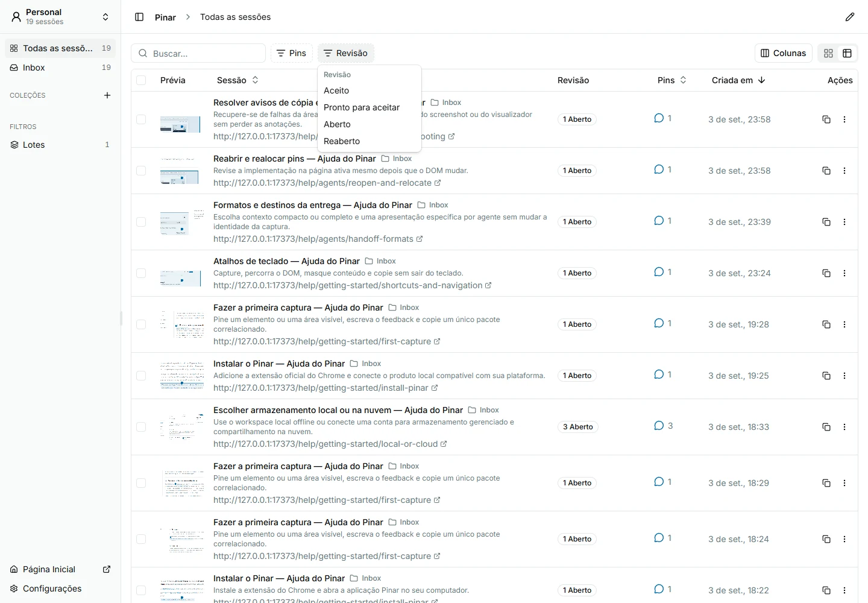This screenshot has width=868, height=603.
Task: Click pin comment icon in 'Escolher armazenamento' row
Action: click(x=659, y=426)
